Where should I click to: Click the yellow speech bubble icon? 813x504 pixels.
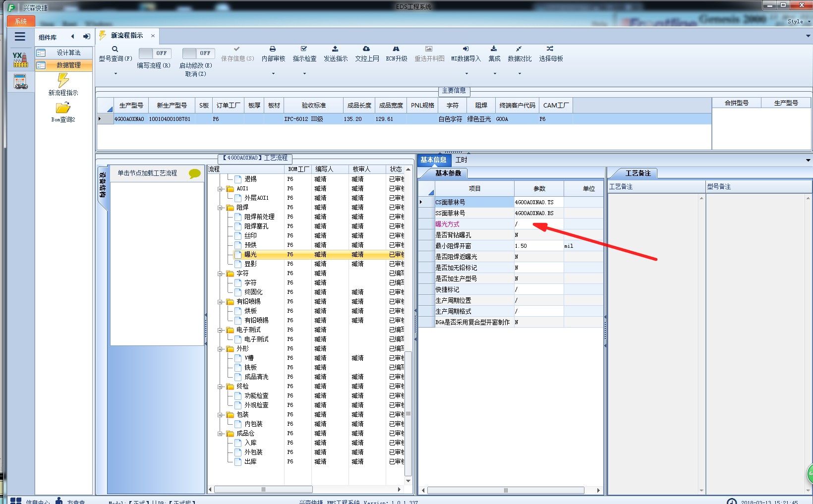pyautogui.click(x=195, y=174)
